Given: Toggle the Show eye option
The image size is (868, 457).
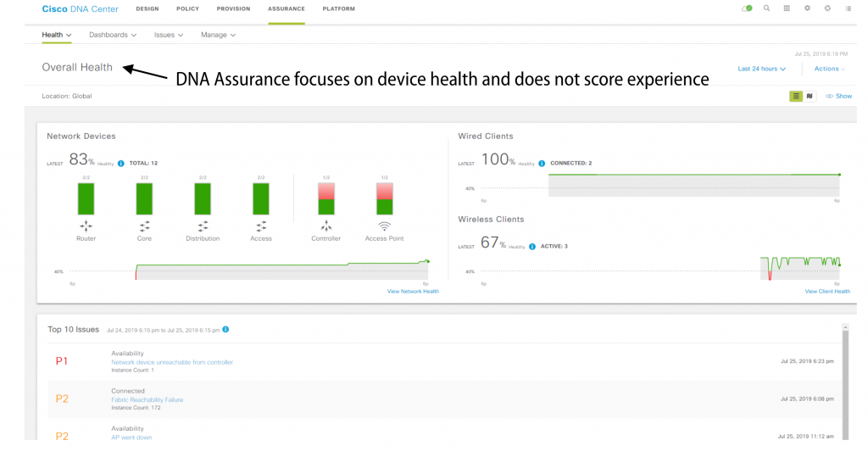Looking at the screenshot, I should click(x=838, y=97).
